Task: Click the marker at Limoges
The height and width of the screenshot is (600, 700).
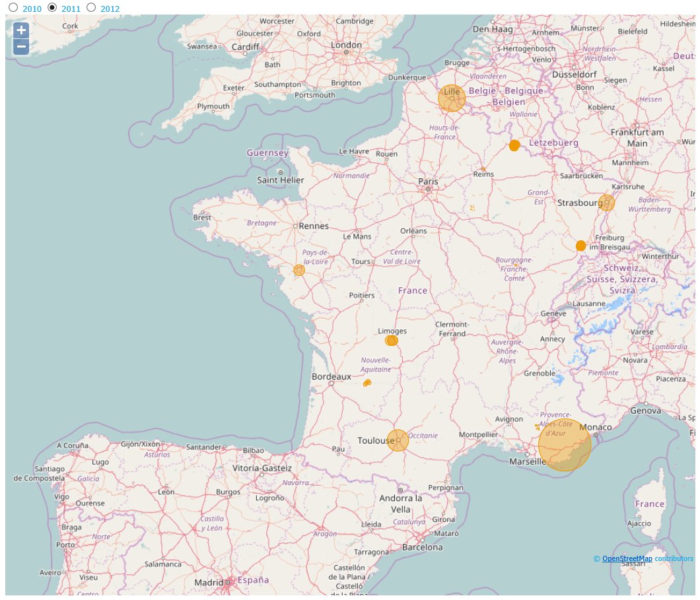Action: click(x=390, y=339)
